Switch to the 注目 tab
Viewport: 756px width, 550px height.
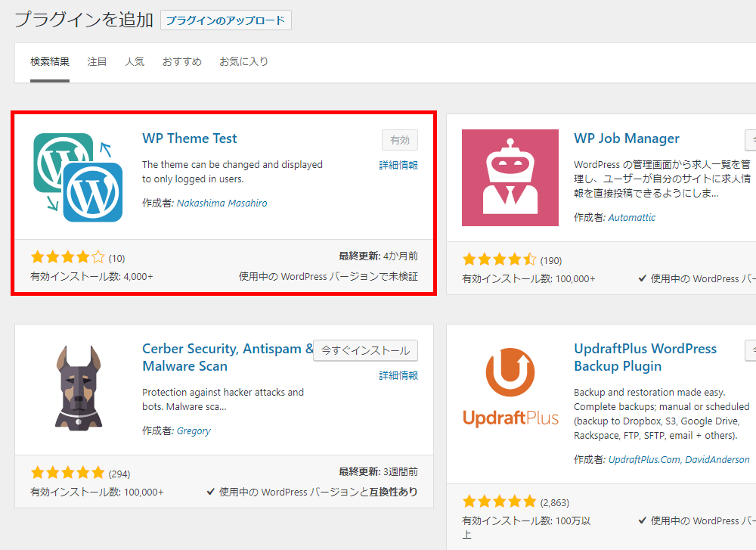[x=97, y=62]
